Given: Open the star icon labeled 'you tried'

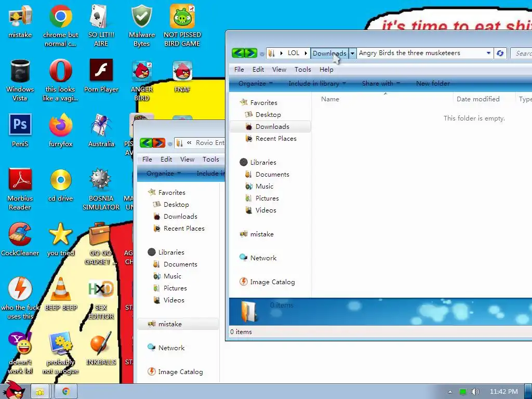Looking at the screenshot, I should 60,239.
